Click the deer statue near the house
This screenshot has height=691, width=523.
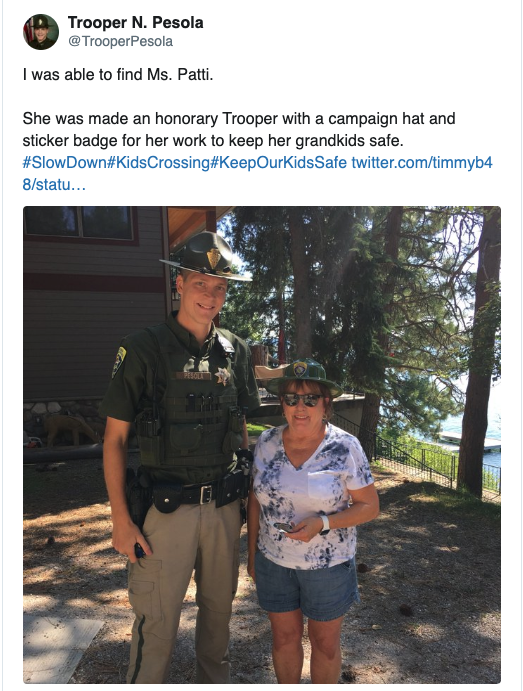(71, 429)
